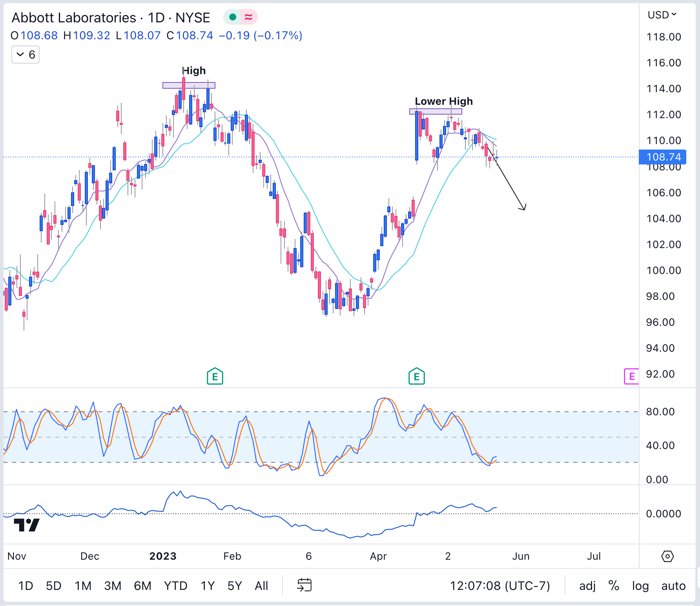The image size is (700, 606).
Task: Open the timezone clock 12:07:08 (UTC-7)
Action: [x=500, y=586]
